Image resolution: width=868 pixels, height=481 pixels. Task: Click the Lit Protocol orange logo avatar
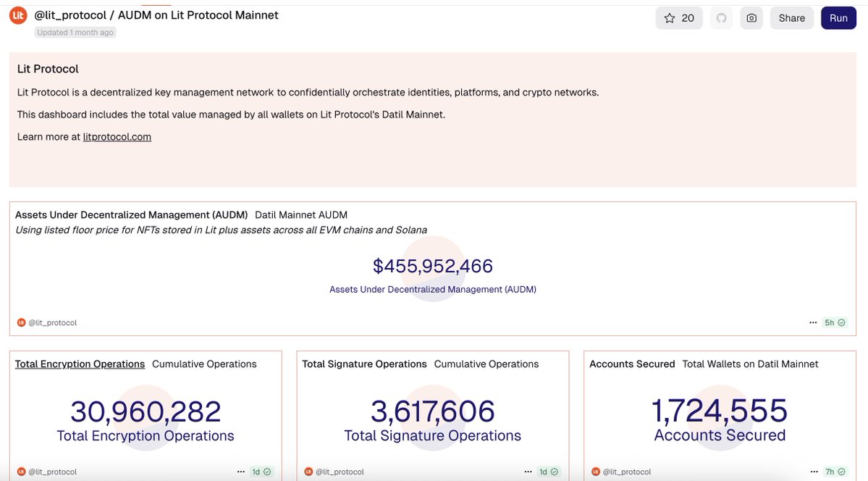(18, 15)
